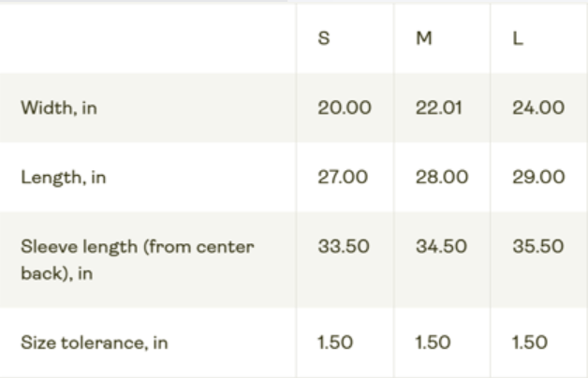
Task: Select sleeve length value 35.50
Action: 538,246
